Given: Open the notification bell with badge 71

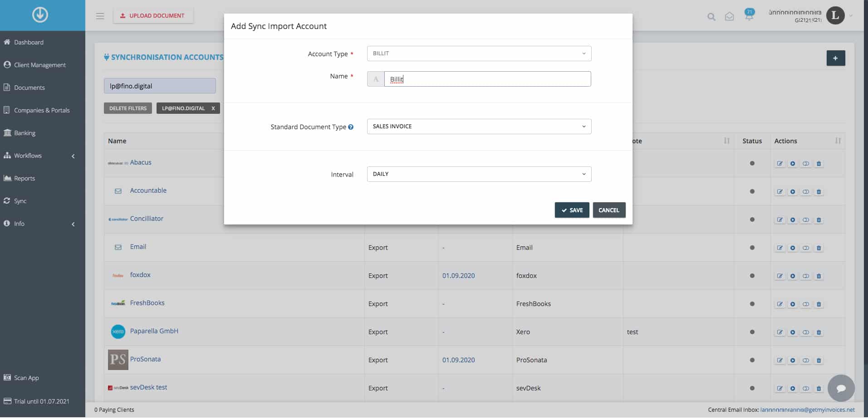Looking at the screenshot, I should click(749, 15).
